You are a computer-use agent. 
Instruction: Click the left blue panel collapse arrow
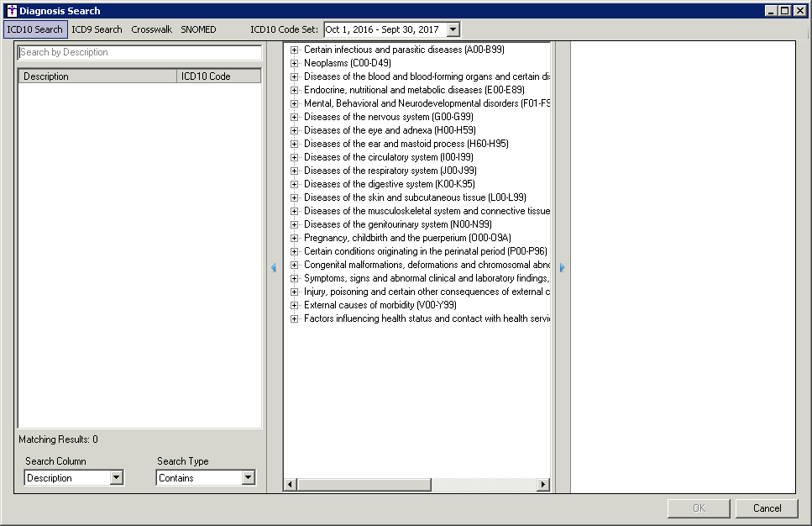coord(274,268)
